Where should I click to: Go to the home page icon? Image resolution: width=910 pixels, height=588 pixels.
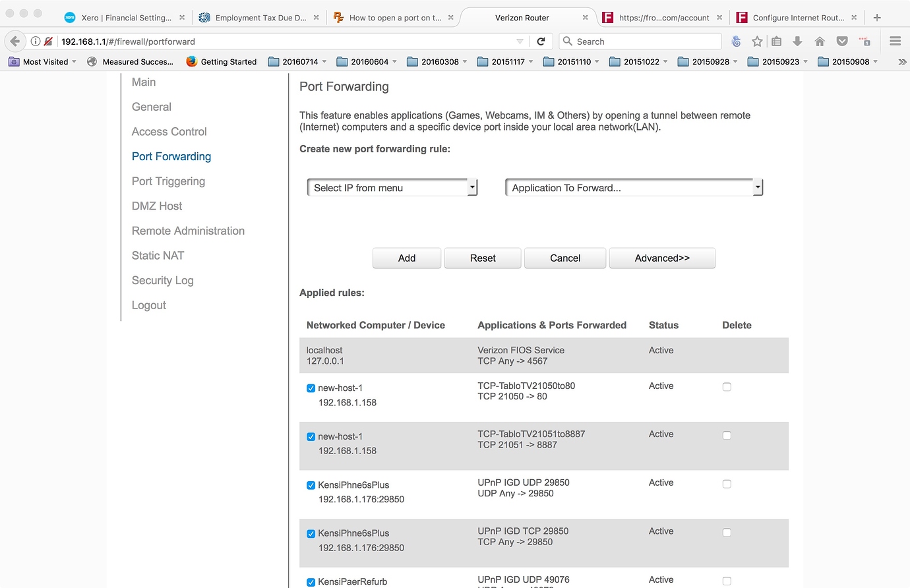820,42
